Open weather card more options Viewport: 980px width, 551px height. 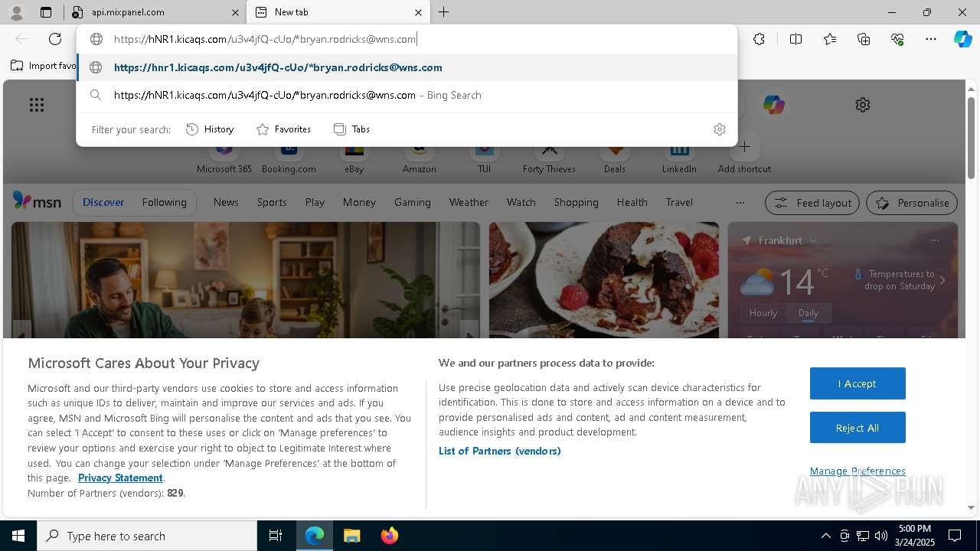tap(934, 240)
